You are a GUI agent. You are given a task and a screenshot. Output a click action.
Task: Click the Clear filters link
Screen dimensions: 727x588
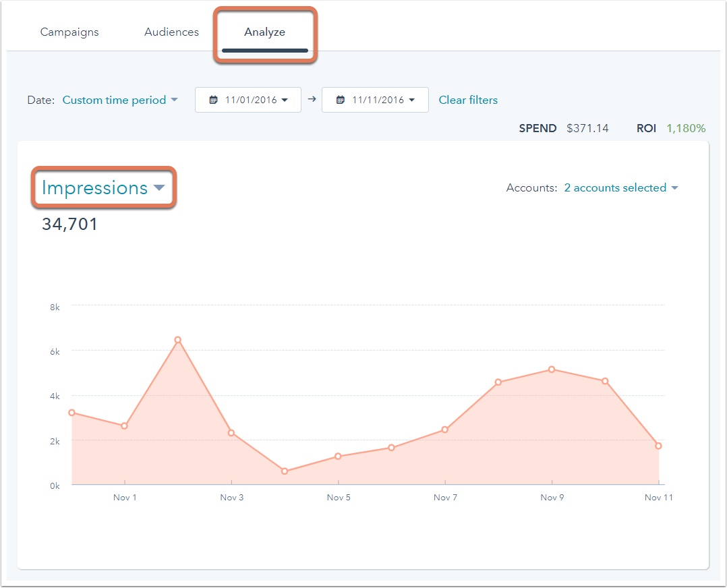click(x=468, y=100)
